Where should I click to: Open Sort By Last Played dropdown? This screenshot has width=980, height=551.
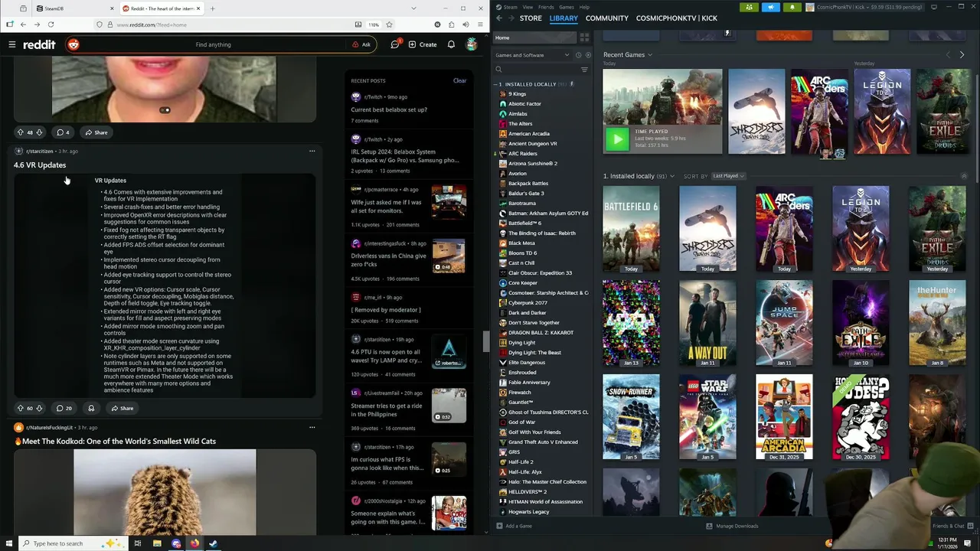point(728,176)
